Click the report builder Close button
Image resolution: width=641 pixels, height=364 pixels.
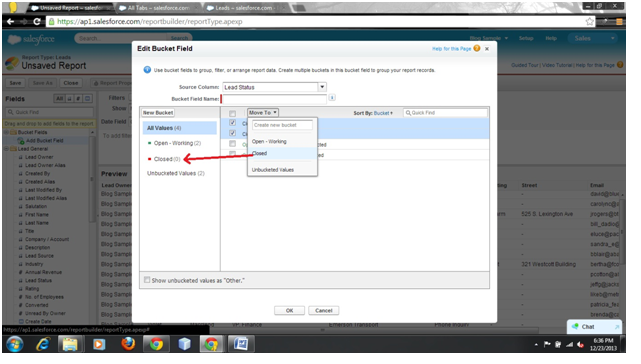pyautogui.click(x=71, y=83)
